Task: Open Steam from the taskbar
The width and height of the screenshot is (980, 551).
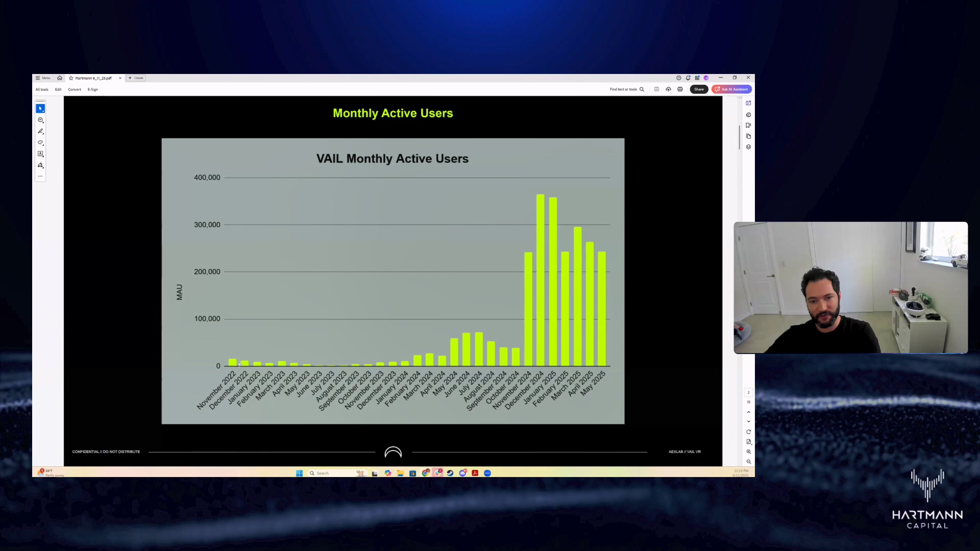Action: point(450,473)
